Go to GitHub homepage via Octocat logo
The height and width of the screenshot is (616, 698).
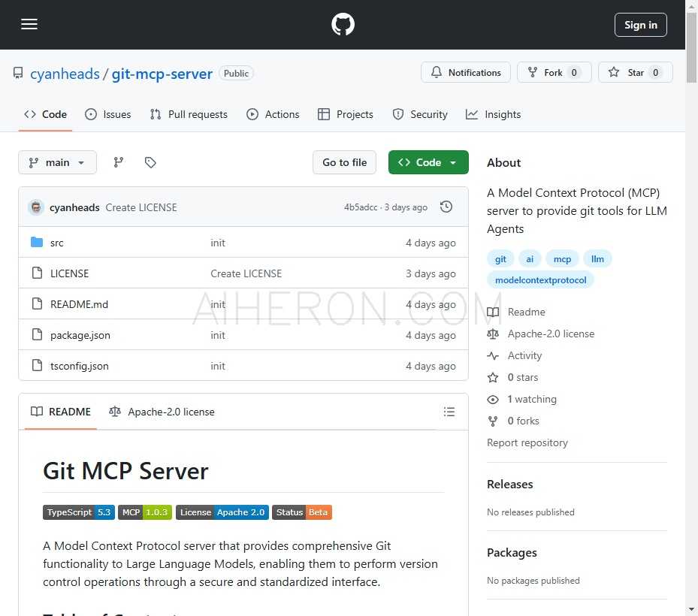pos(343,24)
